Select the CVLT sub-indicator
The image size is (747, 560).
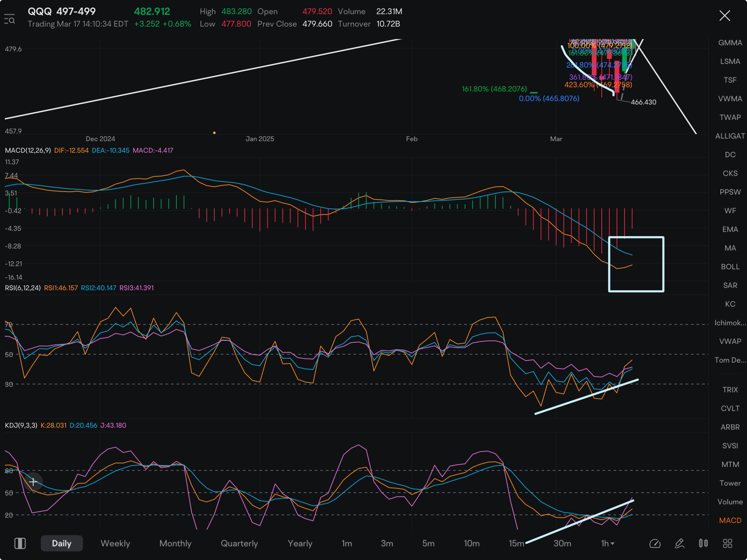click(x=730, y=409)
